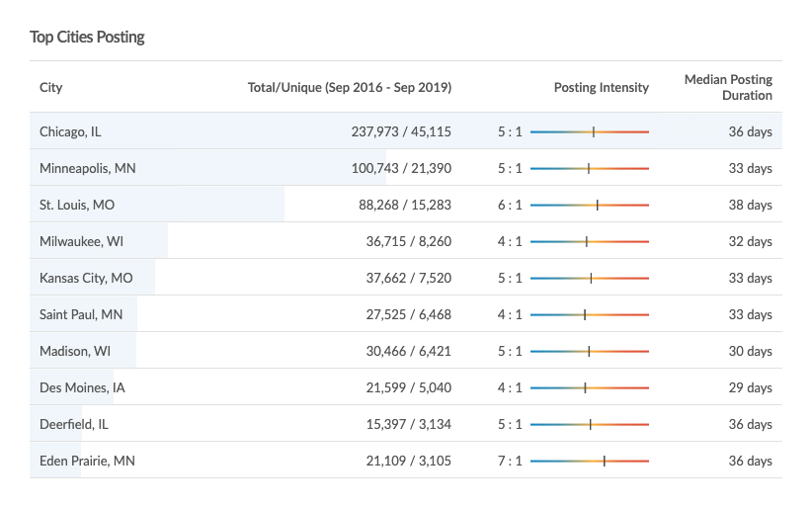812x508 pixels.
Task: Click Chicago's posting intensity gradient bar
Action: [x=590, y=131]
